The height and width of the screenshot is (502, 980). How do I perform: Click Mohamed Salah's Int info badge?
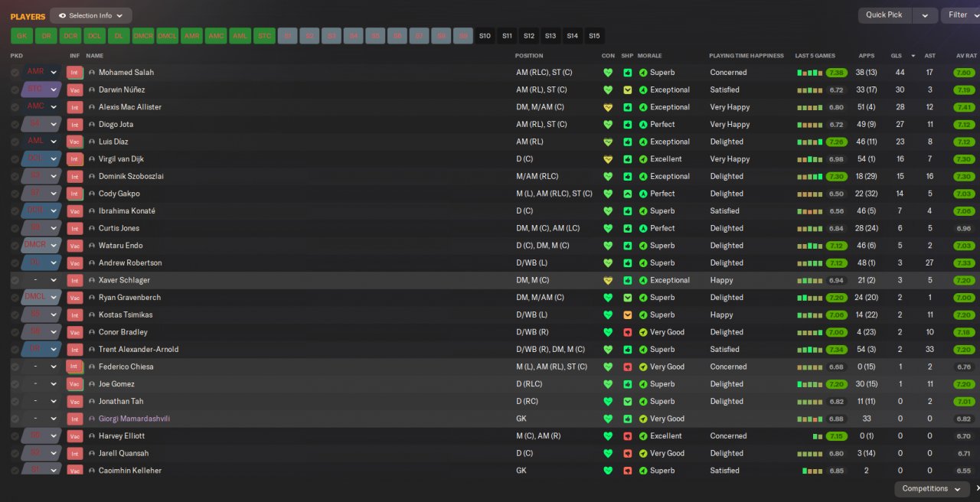[x=74, y=73]
